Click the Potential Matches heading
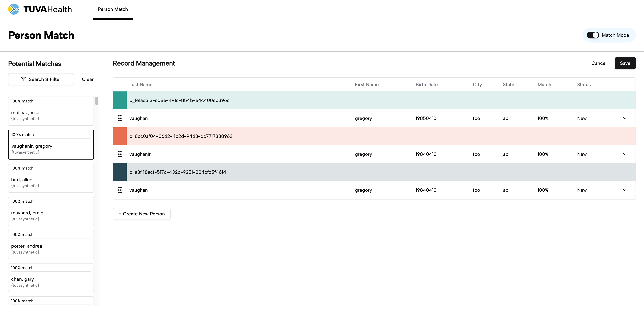The width and height of the screenshot is (644, 314). tap(34, 64)
